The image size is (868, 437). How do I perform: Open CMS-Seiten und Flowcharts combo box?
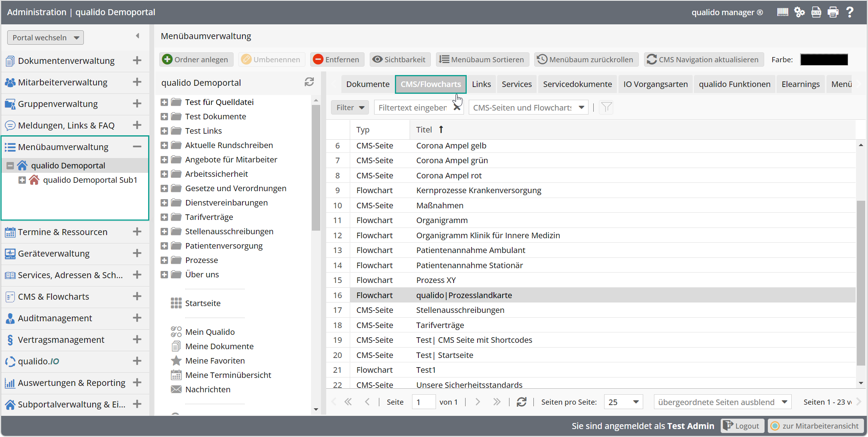(x=529, y=107)
